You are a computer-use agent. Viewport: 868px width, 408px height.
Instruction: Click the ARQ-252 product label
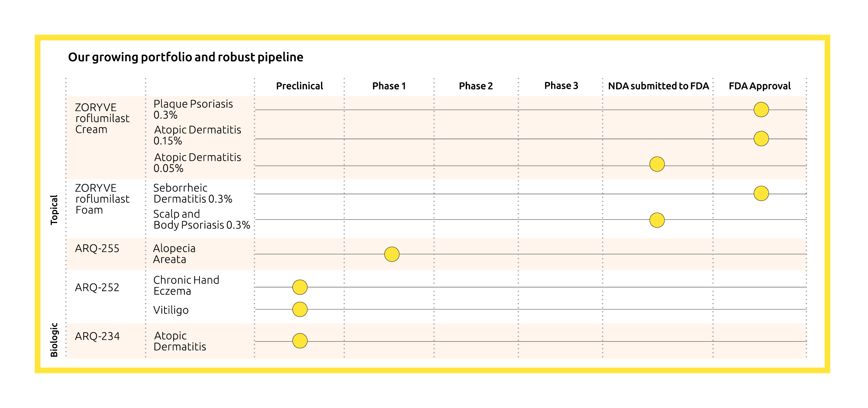pyautogui.click(x=97, y=288)
